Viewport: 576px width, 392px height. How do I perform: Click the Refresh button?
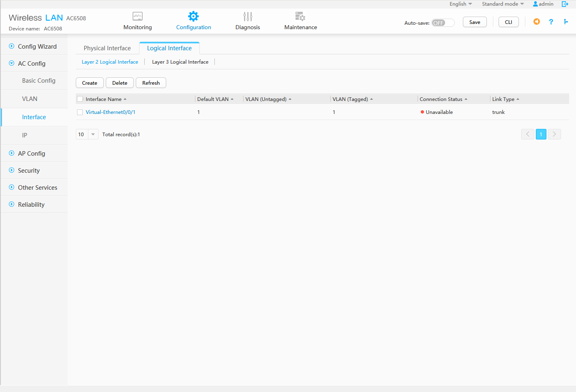(x=151, y=83)
